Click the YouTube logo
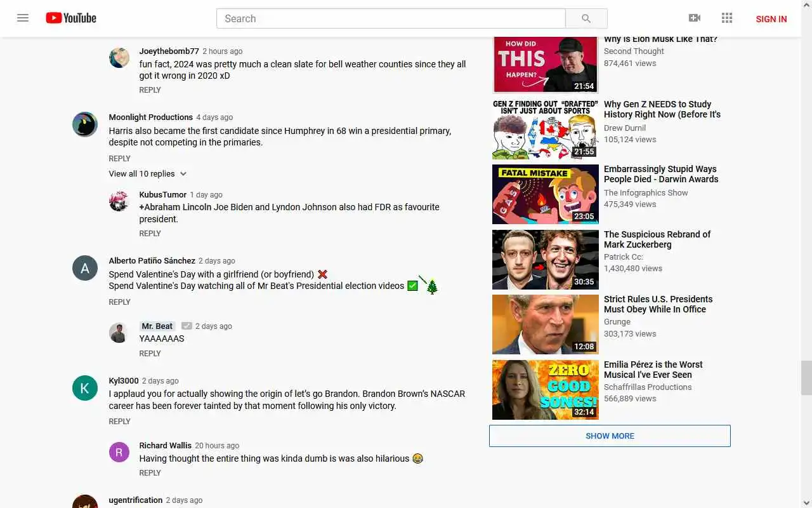The height and width of the screenshot is (508, 812). coord(71,18)
